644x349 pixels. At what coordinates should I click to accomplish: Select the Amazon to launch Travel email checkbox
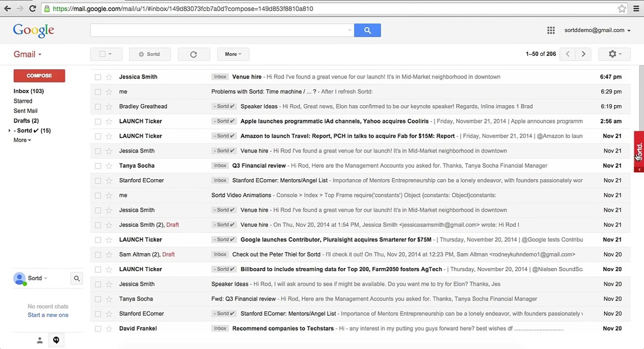point(98,136)
